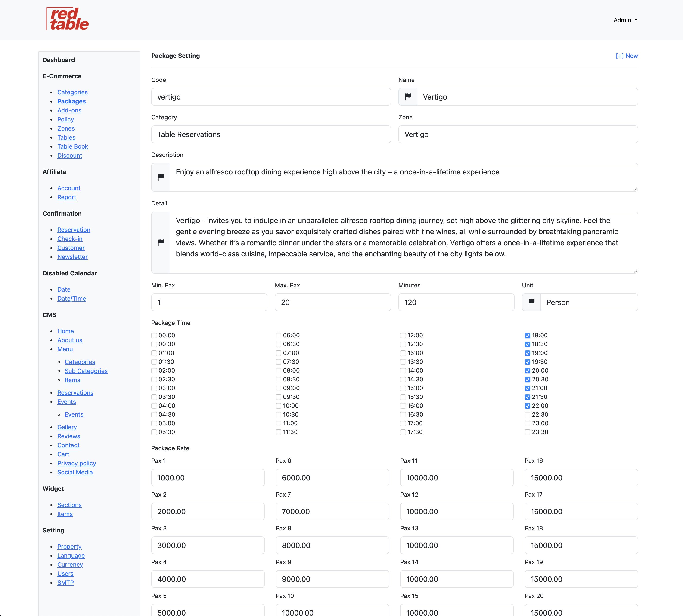683x616 pixels.
Task: Click the flag icon beside Name field
Action: pyautogui.click(x=408, y=97)
